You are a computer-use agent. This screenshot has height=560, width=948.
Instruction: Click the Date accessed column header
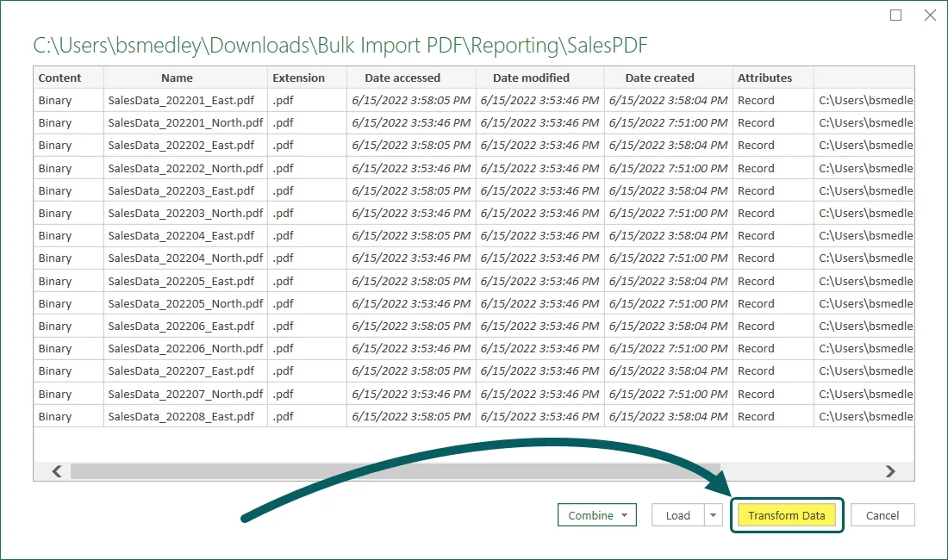402,78
